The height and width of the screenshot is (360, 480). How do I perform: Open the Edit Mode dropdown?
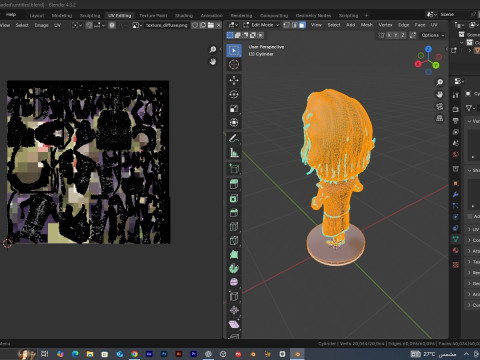click(261, 25)
